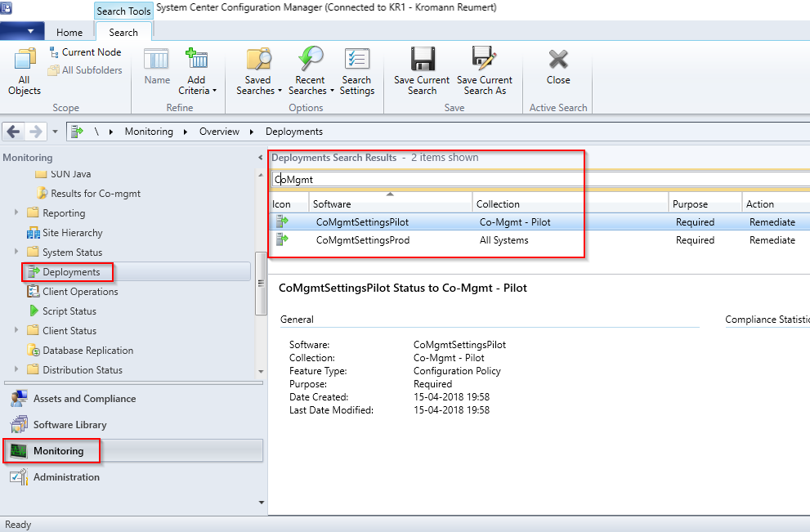The width and height of the screenshot is (810, 532).
Task: Close the active search
Action: [558, 66]
